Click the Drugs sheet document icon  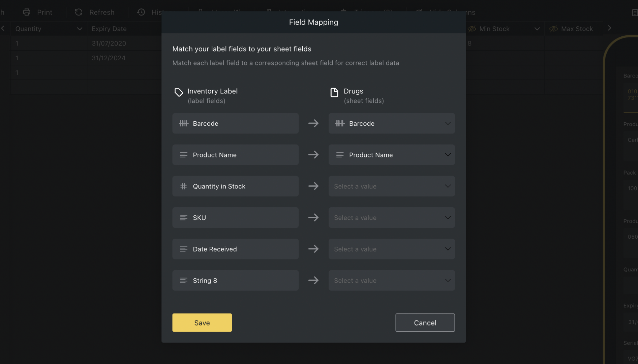coord(334,92)
